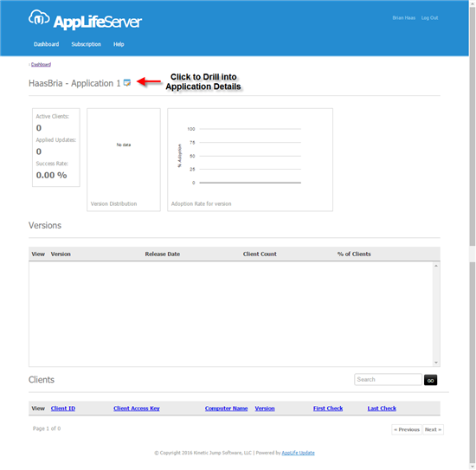Click Versions table scroll down arrow

click(x=436, y=363)
